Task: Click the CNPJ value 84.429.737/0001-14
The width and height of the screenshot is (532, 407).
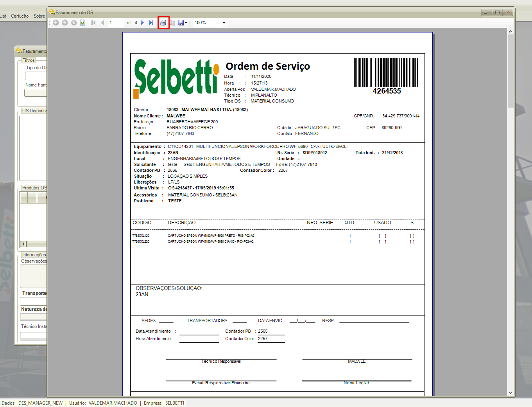Action: [x=401, y=116]
